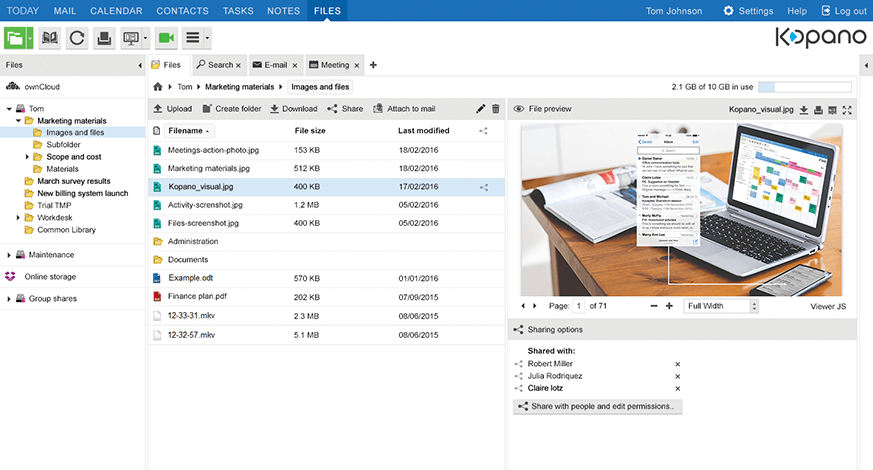This screenshot has width=873, height=470.
Task: Collapse the Tom tree node
Action: [9, 109]
